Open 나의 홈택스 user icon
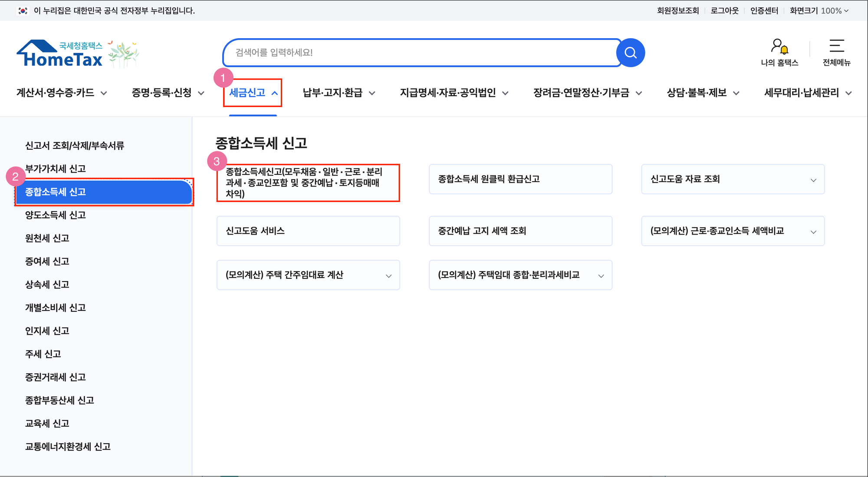Screen dimensions: 868x477 779,46
